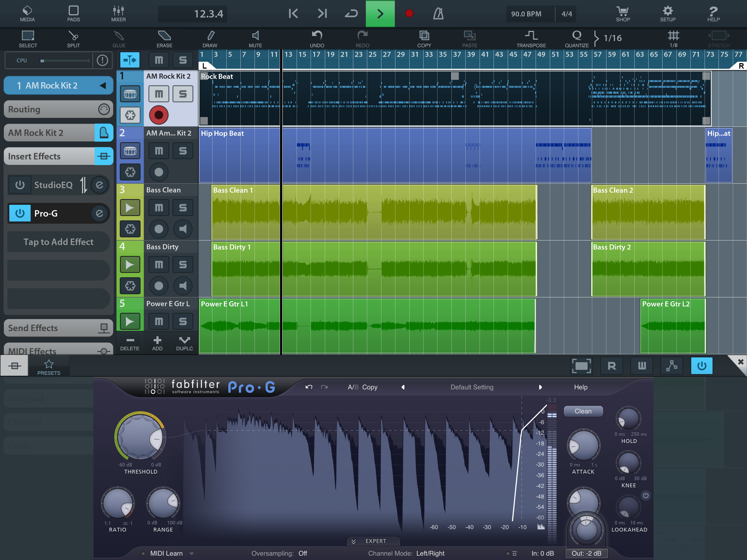The width and height of the screenshot is (747, 560).
Task: Freeze the Bass Clean track
Action: [130, 229]
